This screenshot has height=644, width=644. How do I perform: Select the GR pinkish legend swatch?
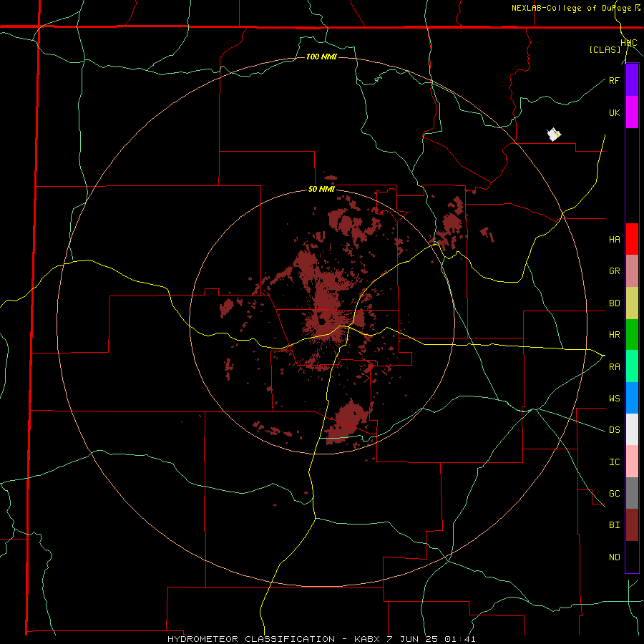click(632, 271)
